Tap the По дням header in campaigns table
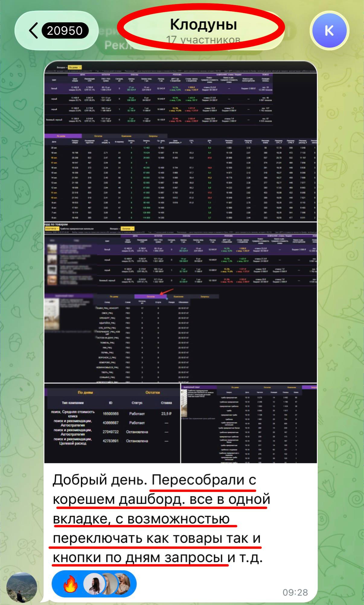Screen dimensions: 364x605 click(x=85, y=392)
